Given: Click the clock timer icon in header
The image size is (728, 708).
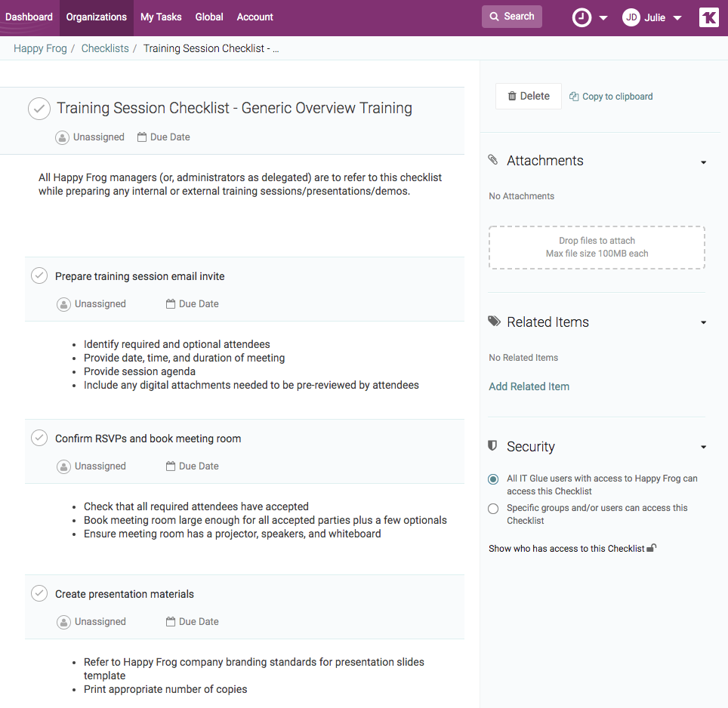Looking at the screenshot, I should click(x=581, y=17).
